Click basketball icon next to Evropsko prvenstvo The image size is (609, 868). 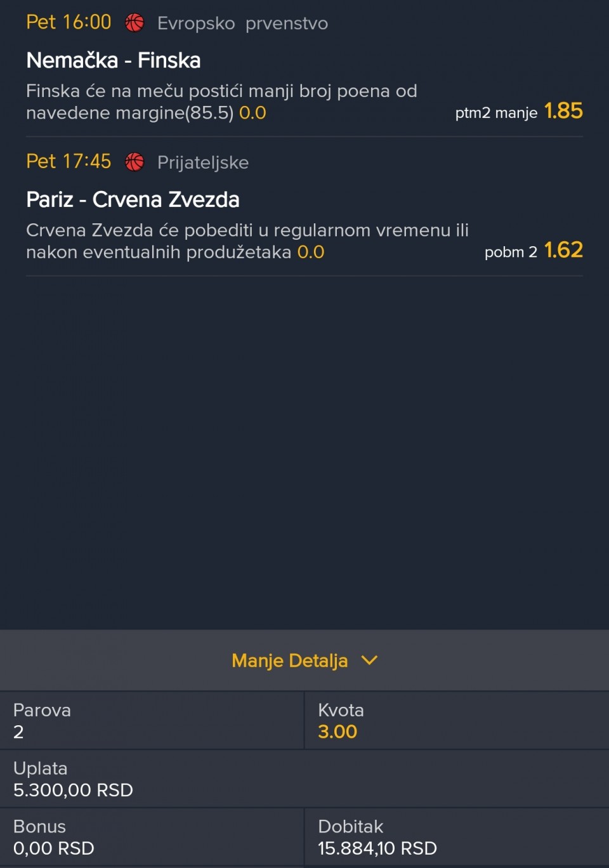(134, 23)
